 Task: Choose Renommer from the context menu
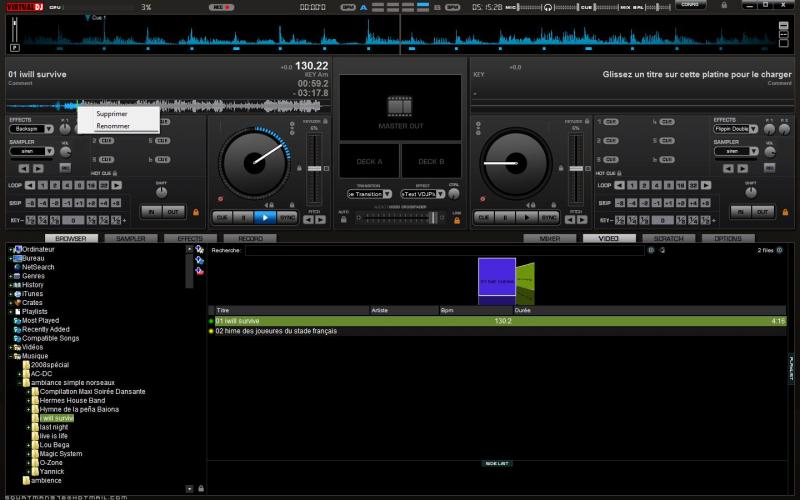pos(112,126)
